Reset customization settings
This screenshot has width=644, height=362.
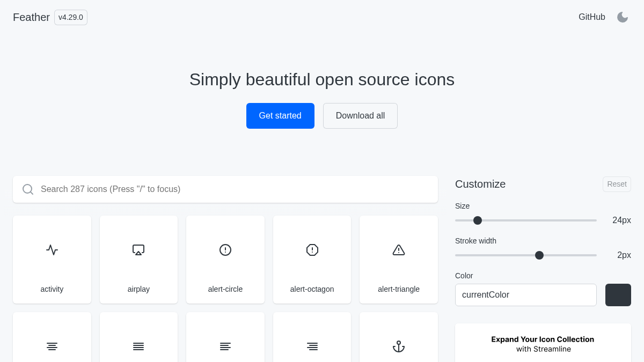(617, 184)
